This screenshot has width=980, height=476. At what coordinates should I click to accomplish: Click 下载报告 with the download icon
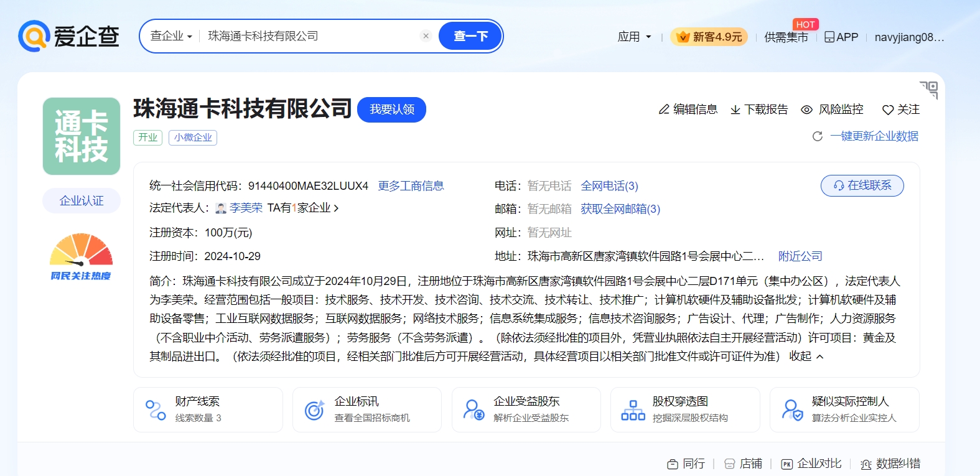(x=759, y=110)
